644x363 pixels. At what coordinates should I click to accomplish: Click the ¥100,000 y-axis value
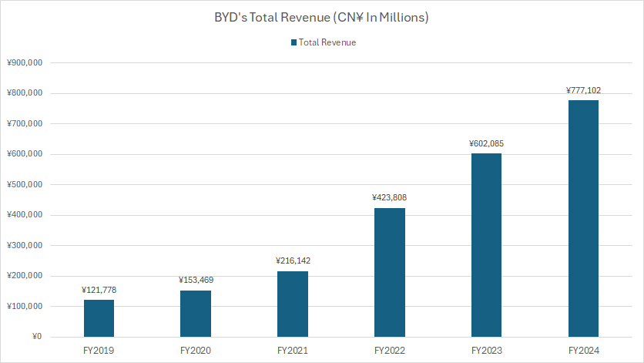coord(25,306)
